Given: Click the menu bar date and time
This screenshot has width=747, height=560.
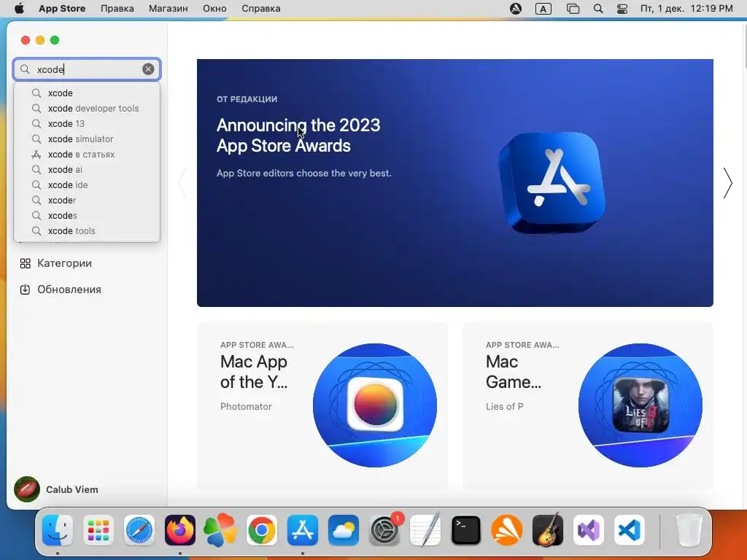Looking at the screenshot, I should pos(686,9).
